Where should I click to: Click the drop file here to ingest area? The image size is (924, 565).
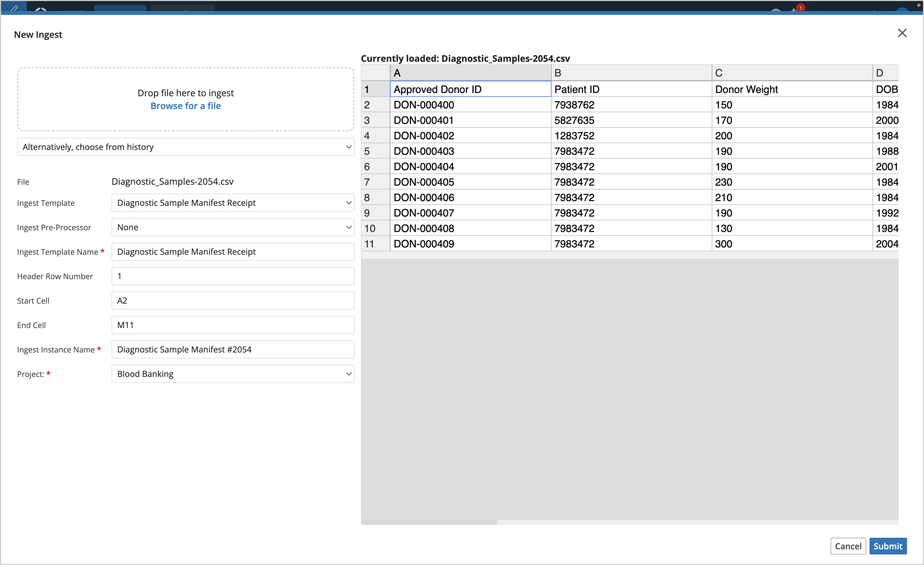click(x=186, y=99)
